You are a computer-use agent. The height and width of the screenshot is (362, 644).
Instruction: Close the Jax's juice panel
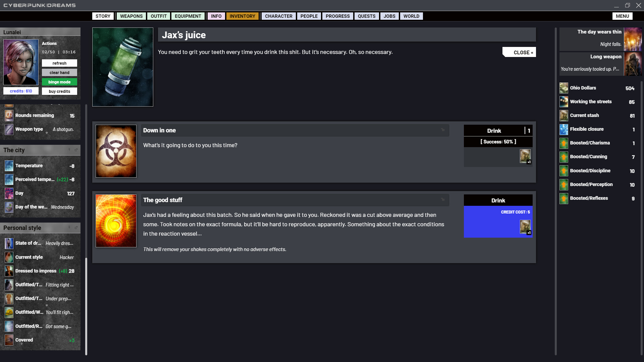[x=523, y=52]
